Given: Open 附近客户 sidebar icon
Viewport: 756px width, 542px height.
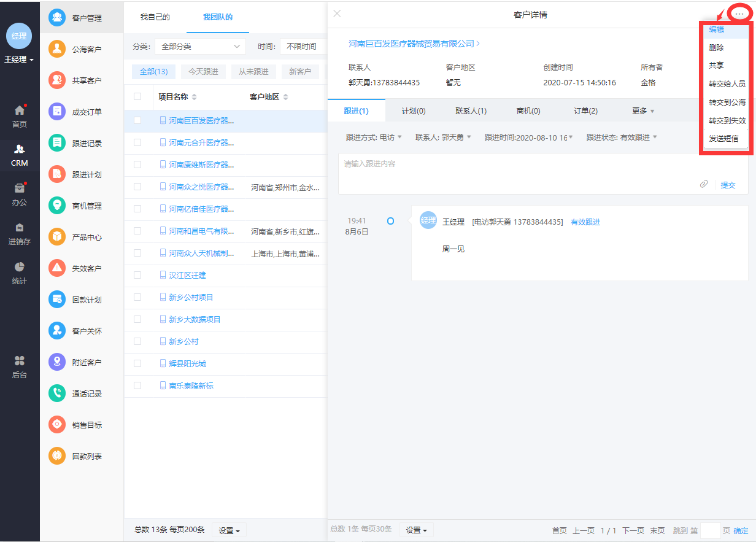Looking at the screenshot, I should click(57, 362).
